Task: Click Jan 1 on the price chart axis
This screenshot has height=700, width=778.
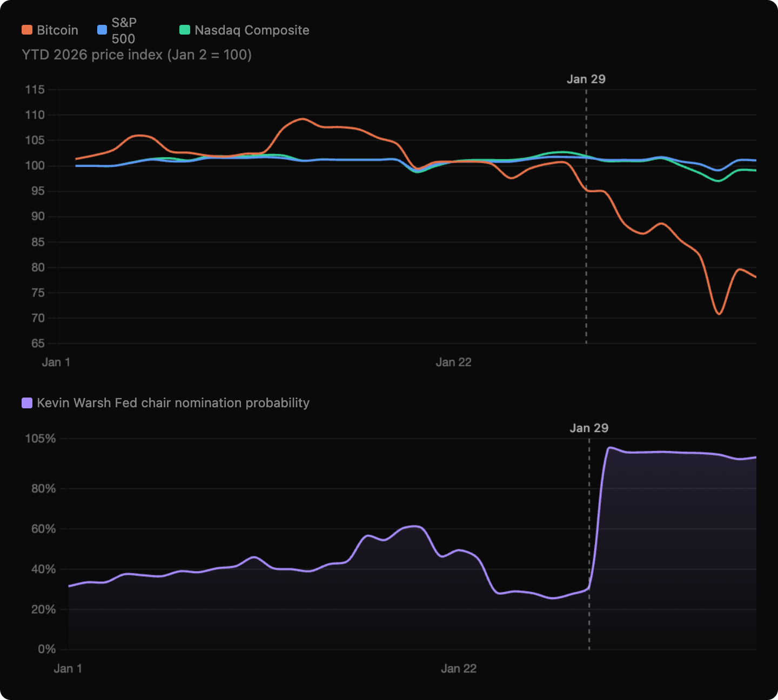Action: 56,362
